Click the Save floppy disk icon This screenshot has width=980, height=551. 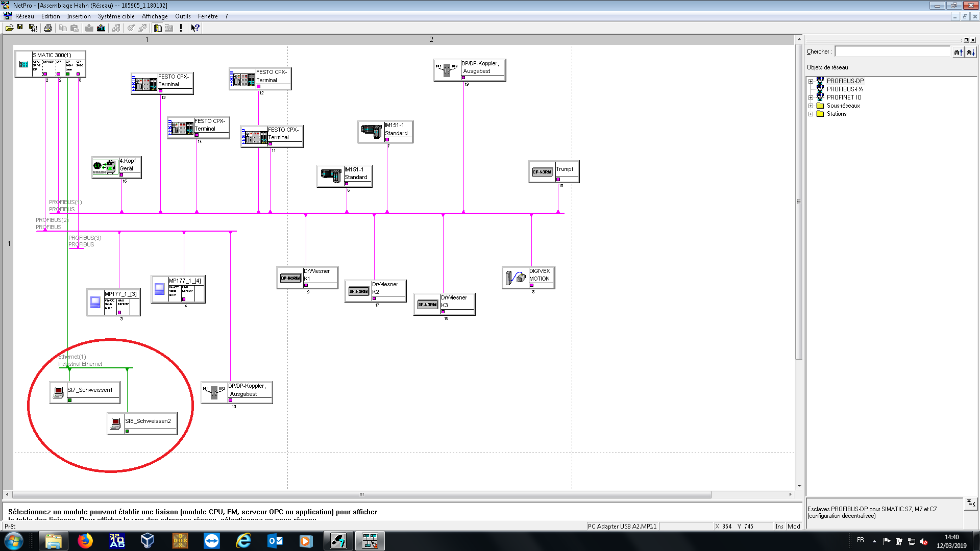20,28
